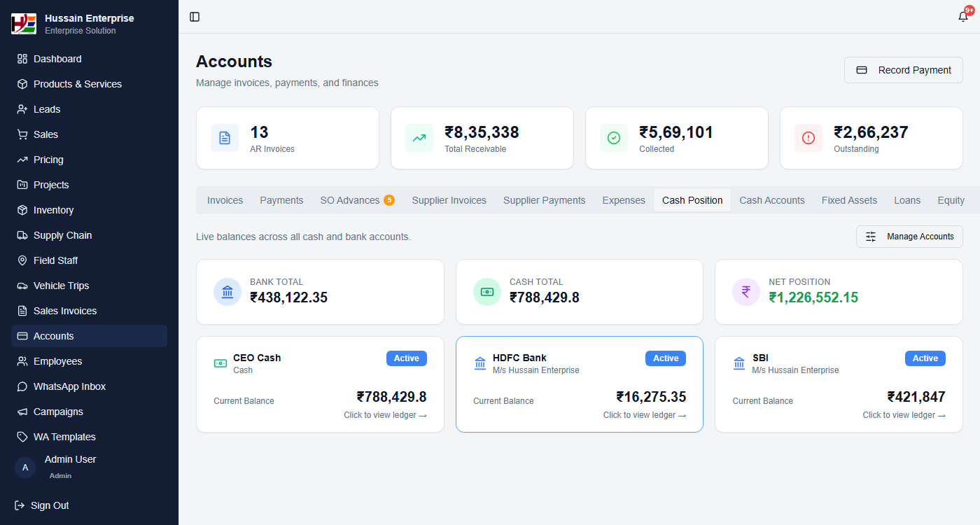Switch to the Invoices tab
Screen dimensions: 980x525
tap(225, 200)
